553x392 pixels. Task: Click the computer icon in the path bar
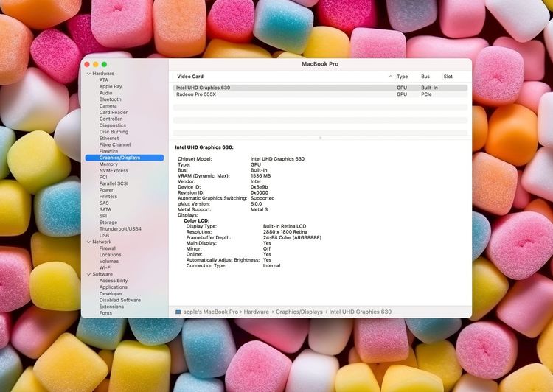click(178, 312)
